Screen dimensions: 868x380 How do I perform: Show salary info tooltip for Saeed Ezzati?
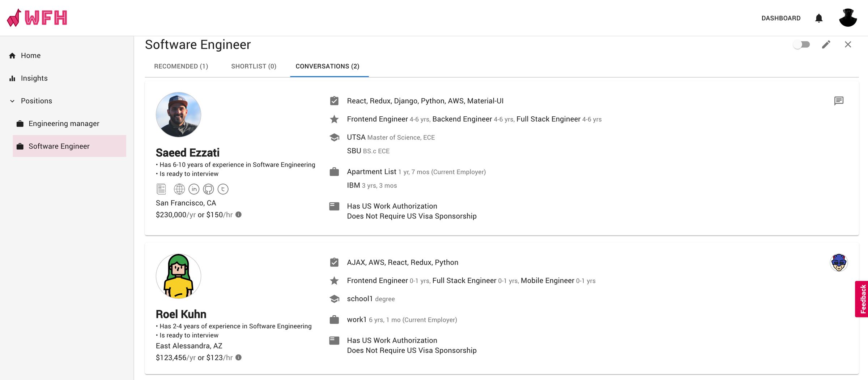coord(238,214)
